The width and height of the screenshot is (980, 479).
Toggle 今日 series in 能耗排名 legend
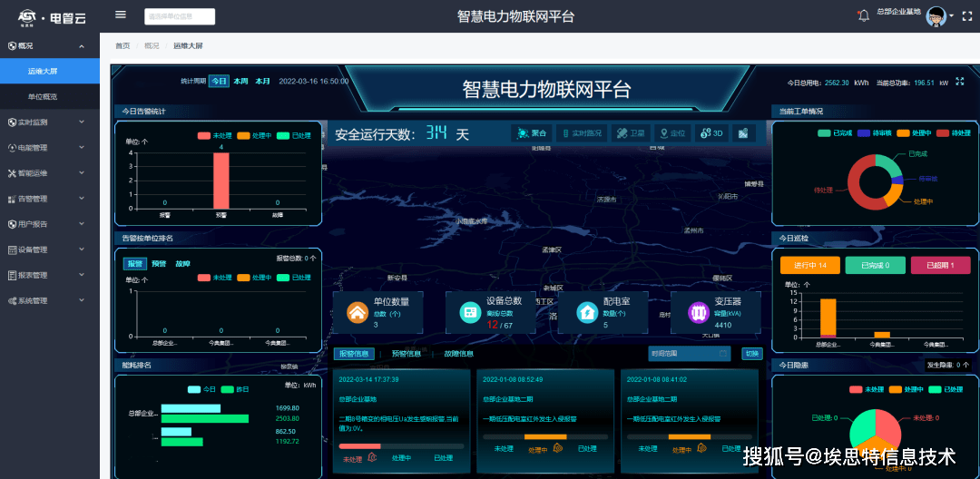coord(201,389)
